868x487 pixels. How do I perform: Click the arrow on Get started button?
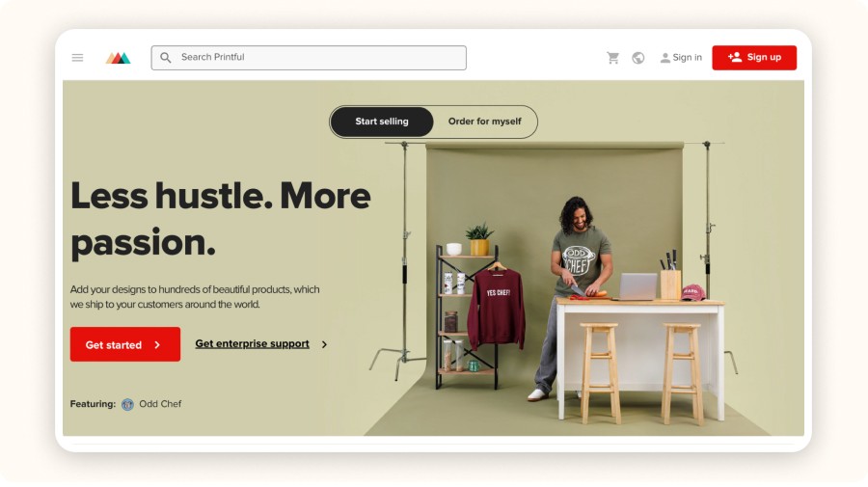pyautogui.click(x=157, y=345)
